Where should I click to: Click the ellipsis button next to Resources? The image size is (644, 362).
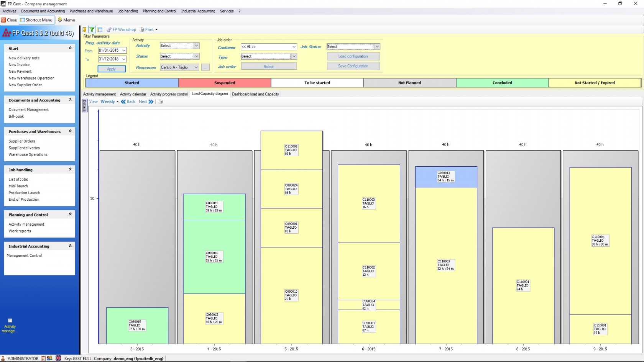pyautogui.click(x=205, y=67)
